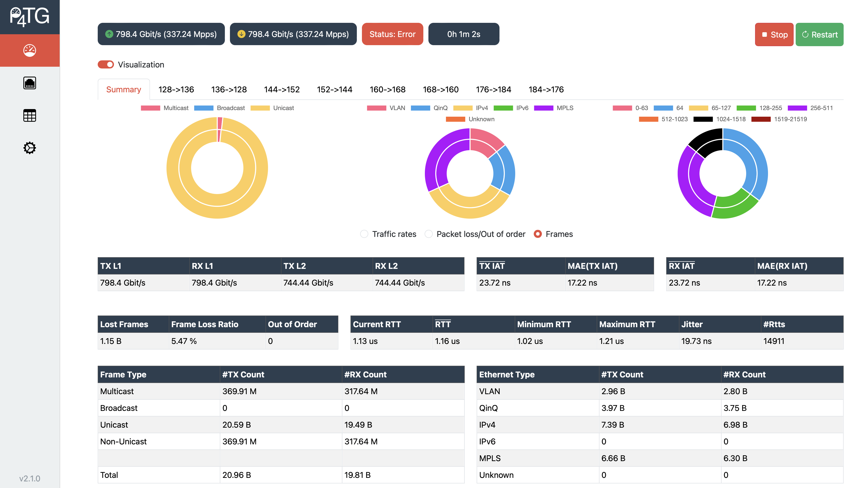Select the Frames radio button
This screenshot has width=868, height=488.
(538, 234)
